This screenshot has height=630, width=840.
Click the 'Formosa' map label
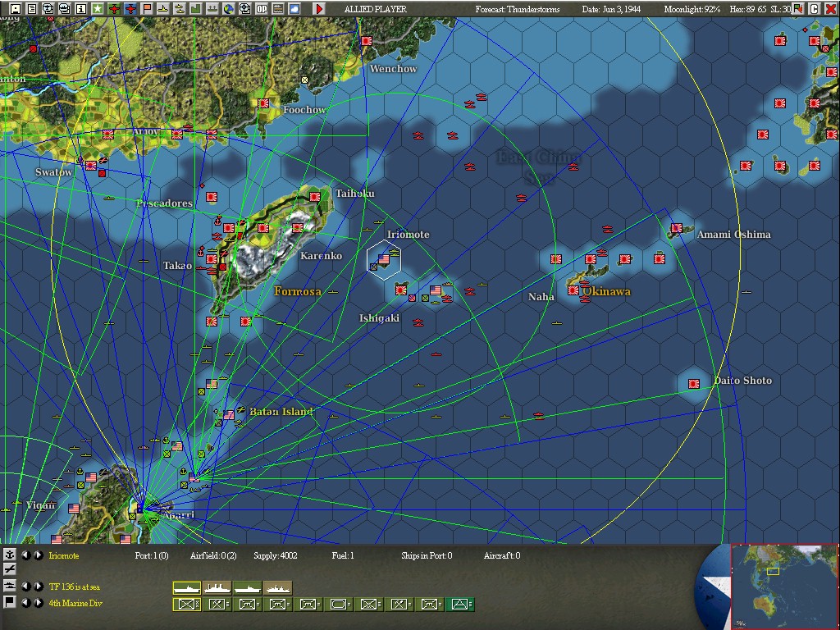[298, 291]
